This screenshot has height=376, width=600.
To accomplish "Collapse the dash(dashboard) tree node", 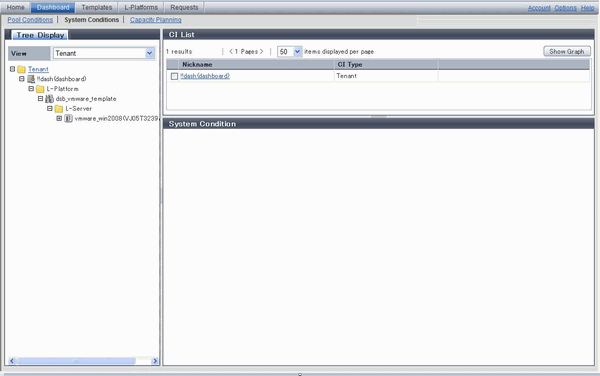I will click(22, 79).
